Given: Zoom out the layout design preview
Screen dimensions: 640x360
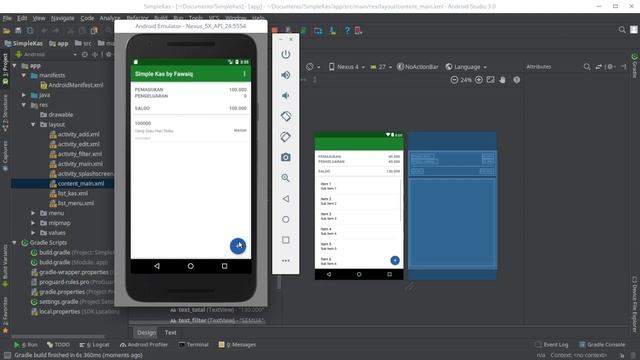Looking at the screenshot, I should (x=454, y=80).
